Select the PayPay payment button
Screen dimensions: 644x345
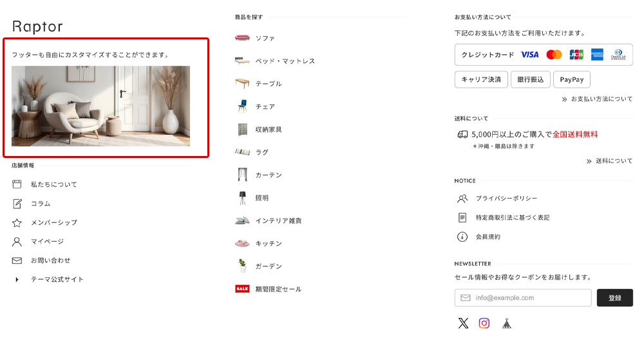(571, 80)
